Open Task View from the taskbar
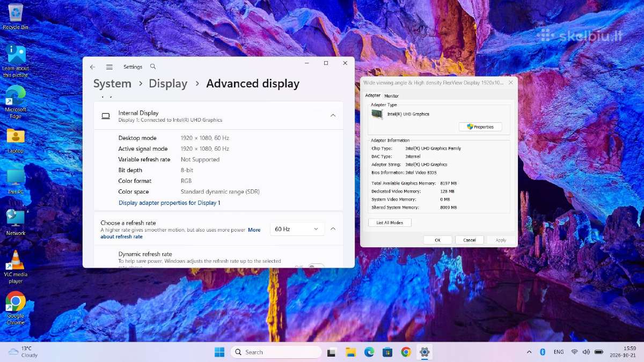The width and height of the screenshot is (644, 362). [332, 352]
